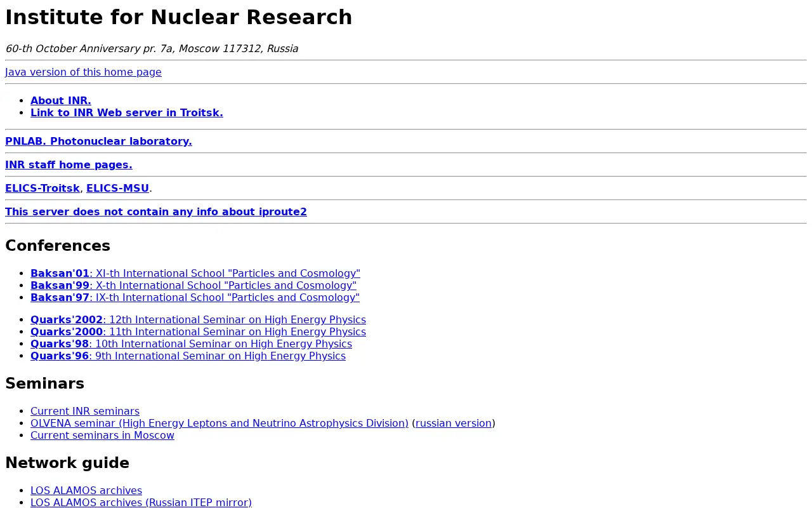Open LOS ALAMOS archives Russian ITEP mirror
Image resolution: width=812 pixels, height=508 pixels.
click(141, 502)
